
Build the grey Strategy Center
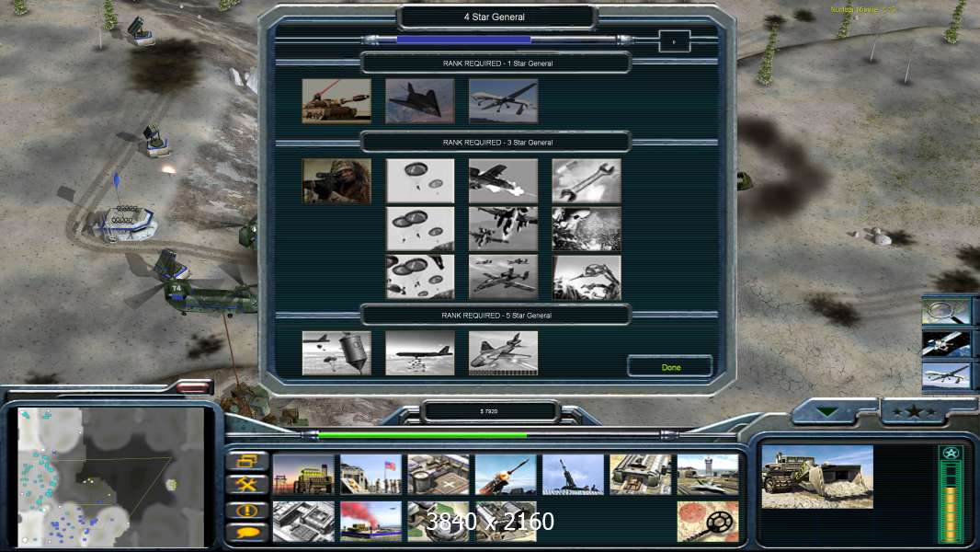coord(303,522)
